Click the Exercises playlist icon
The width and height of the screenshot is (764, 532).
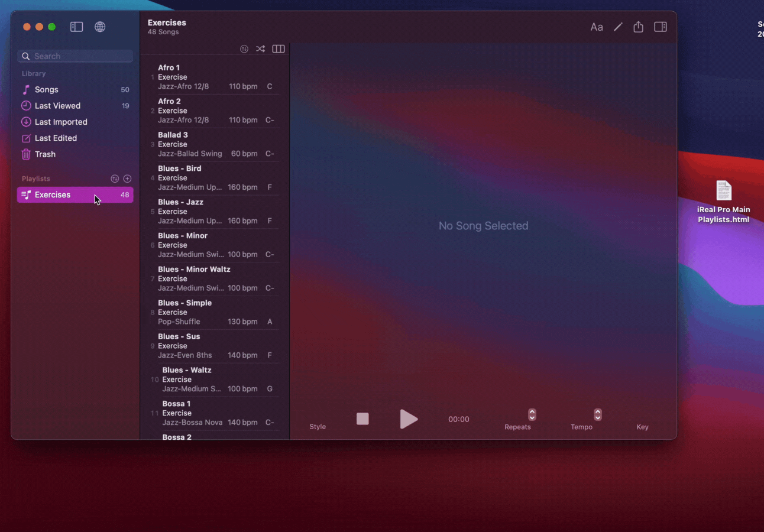26,194
